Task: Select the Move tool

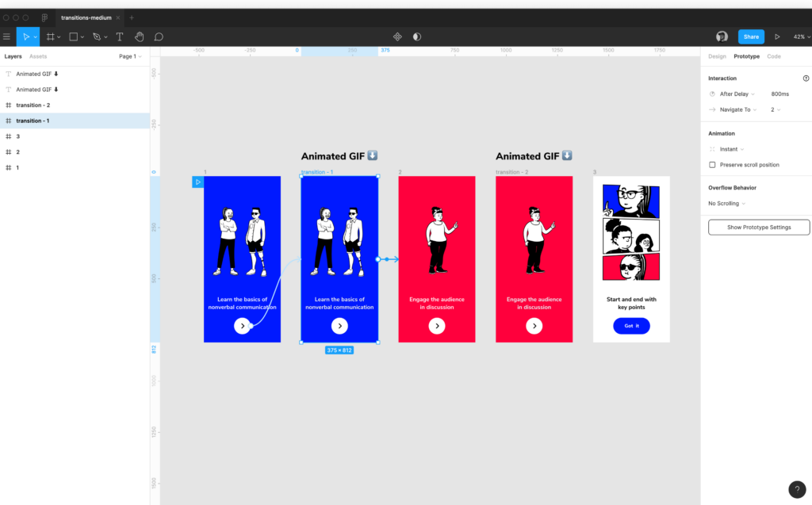Action: [25, 36]
